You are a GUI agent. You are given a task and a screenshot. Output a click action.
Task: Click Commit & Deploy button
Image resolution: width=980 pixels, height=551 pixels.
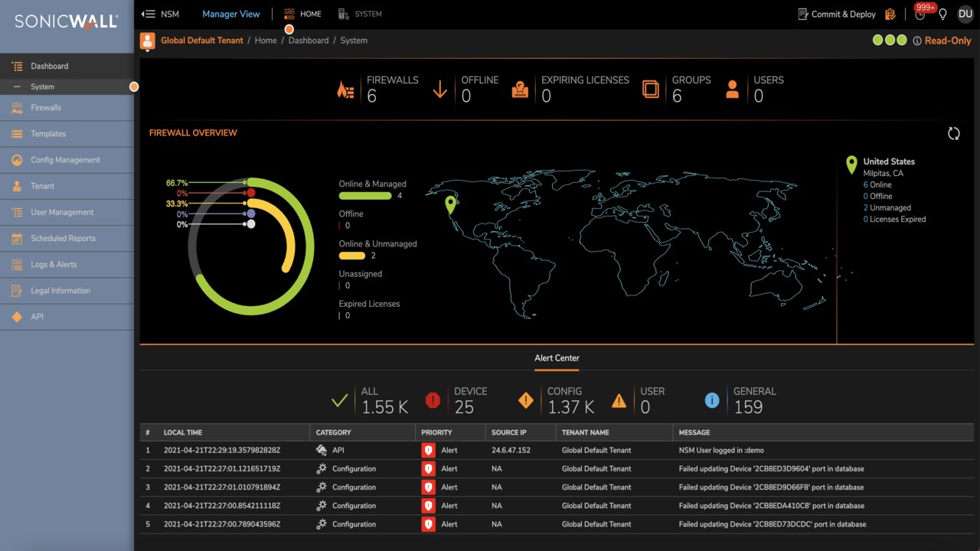tap(837, 14)
